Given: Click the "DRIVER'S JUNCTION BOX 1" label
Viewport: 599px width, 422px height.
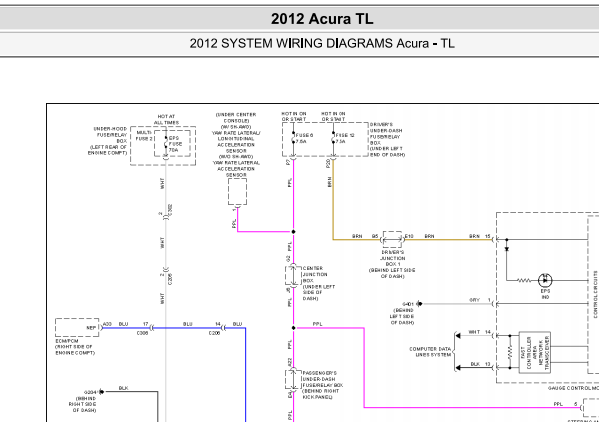Looking at the screenshot, I should 392,258.
